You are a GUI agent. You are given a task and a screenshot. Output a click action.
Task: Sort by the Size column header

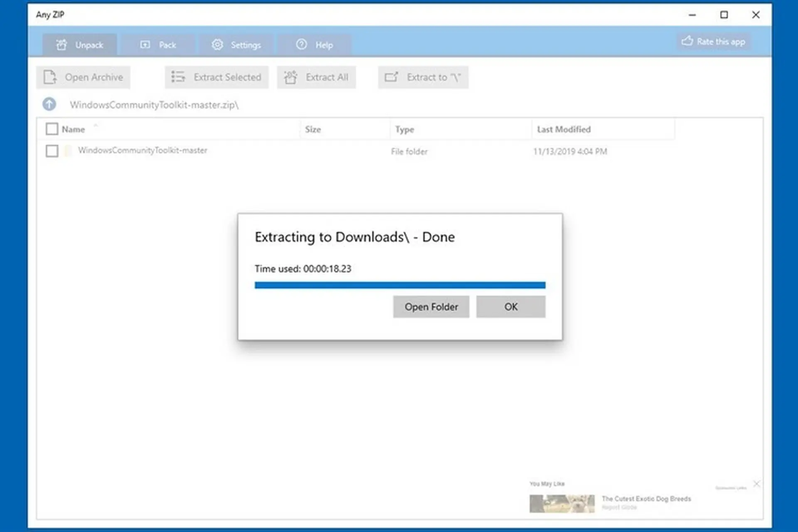tap(313, 129)
